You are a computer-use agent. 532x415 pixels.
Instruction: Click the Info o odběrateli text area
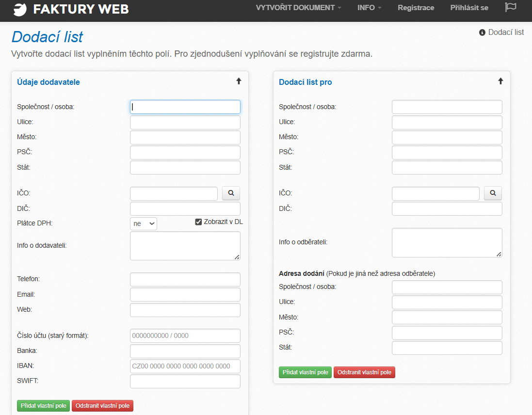(x=447, y=242)
